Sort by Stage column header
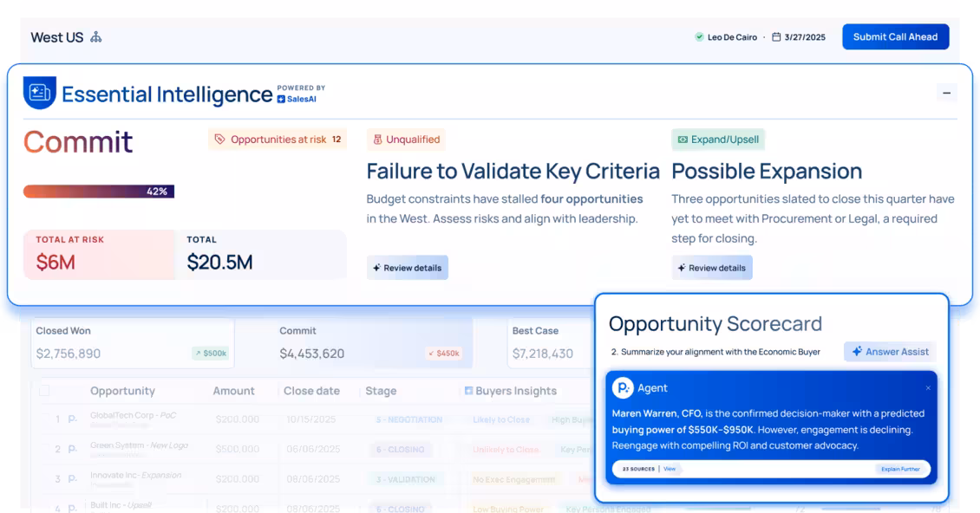The height and width of the screenshot is (513, 980). 381,391
